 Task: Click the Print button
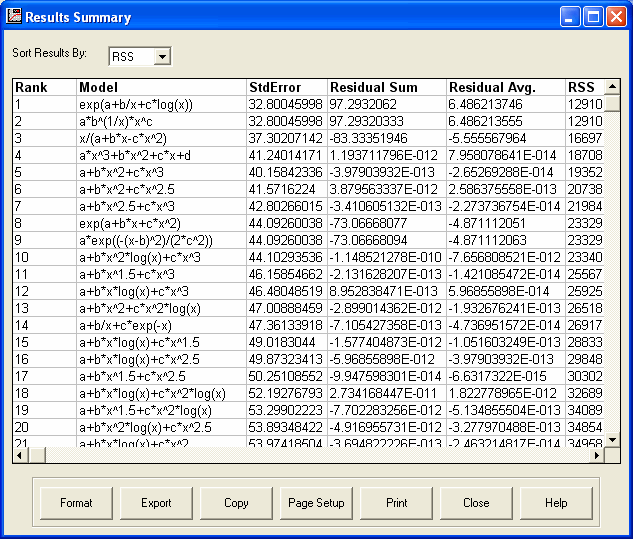pyautogui.click(x=396, y=503)
